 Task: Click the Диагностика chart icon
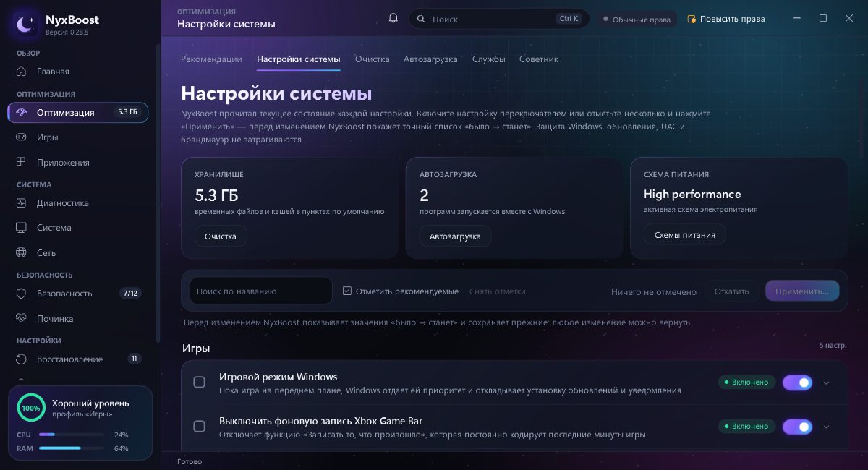(x=22, y=203)
